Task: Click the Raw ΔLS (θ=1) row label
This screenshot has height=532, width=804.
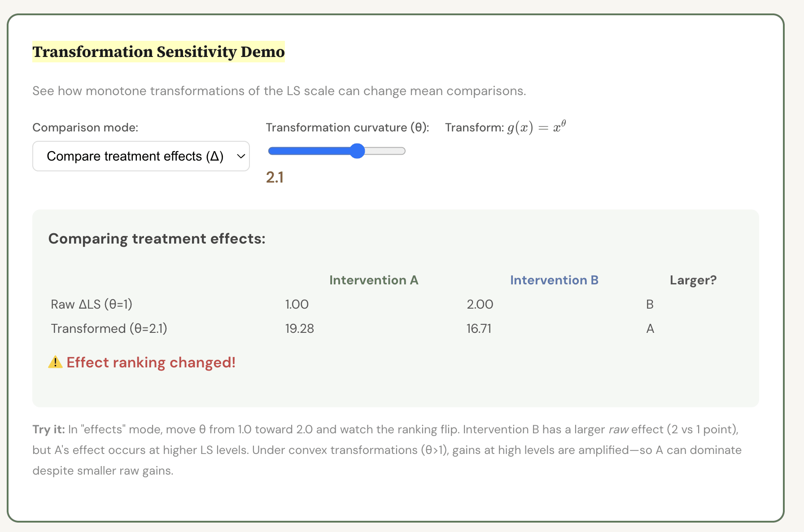Action: (x=92, y=305)
